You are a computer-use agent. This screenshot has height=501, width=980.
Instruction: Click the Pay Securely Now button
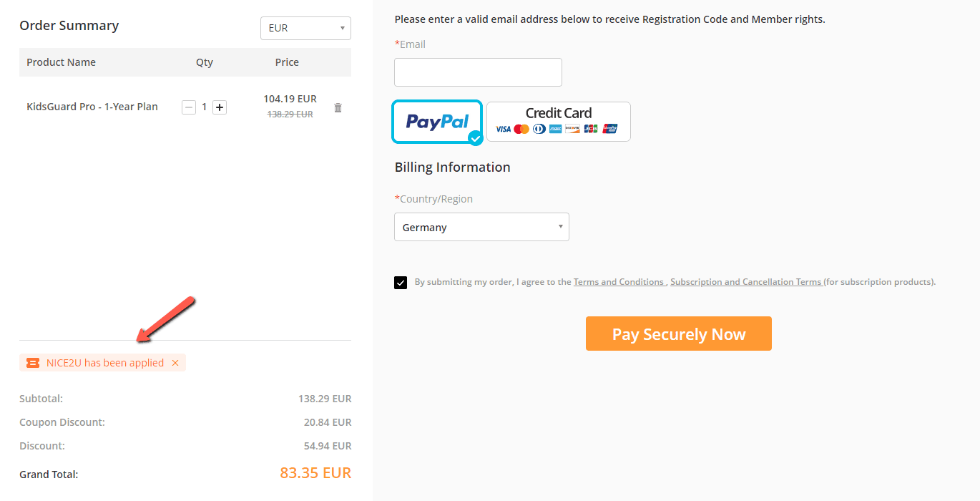pyautogui.click(x=679, y=334)
